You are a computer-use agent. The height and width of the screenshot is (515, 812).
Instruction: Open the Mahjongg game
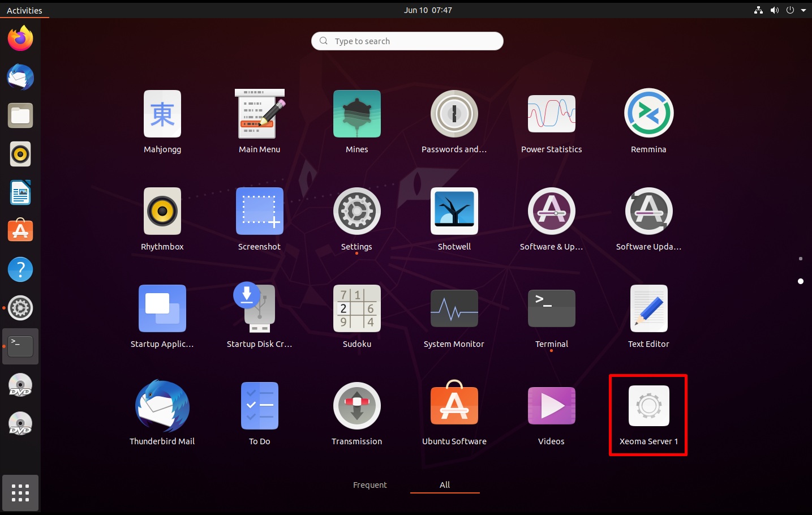[162, 121]
